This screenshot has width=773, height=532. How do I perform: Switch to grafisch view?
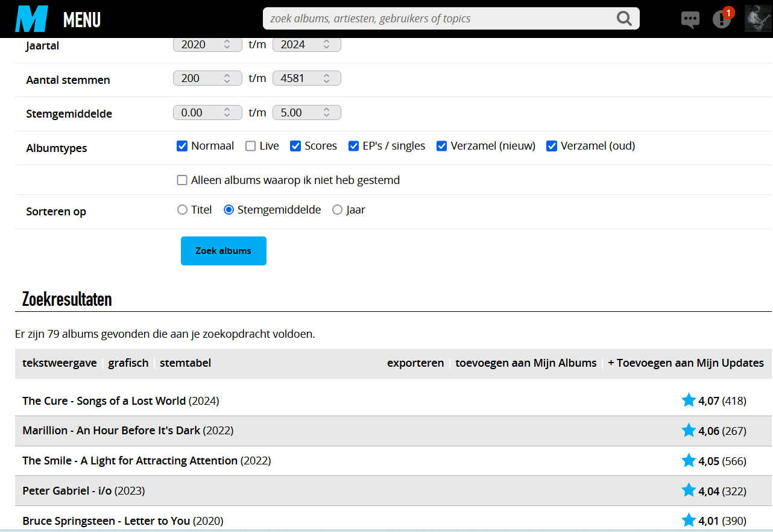click(x=128, y=363)
